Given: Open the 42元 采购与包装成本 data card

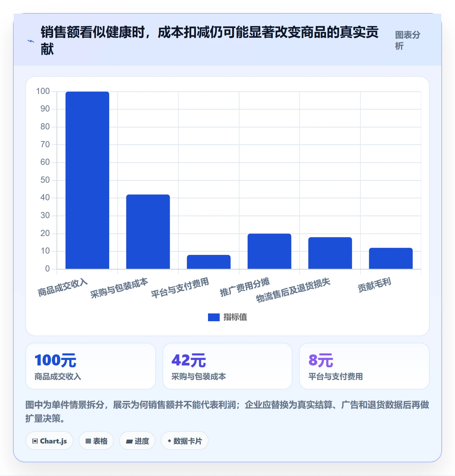Looking at the screenshot, I should [227, 366].
